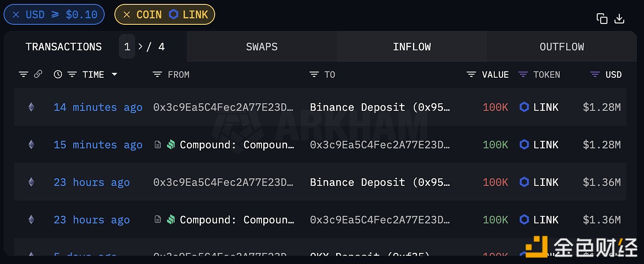The image size is (644, 264).
Task: Click the copy icon at top right
Action: point(602,19)
